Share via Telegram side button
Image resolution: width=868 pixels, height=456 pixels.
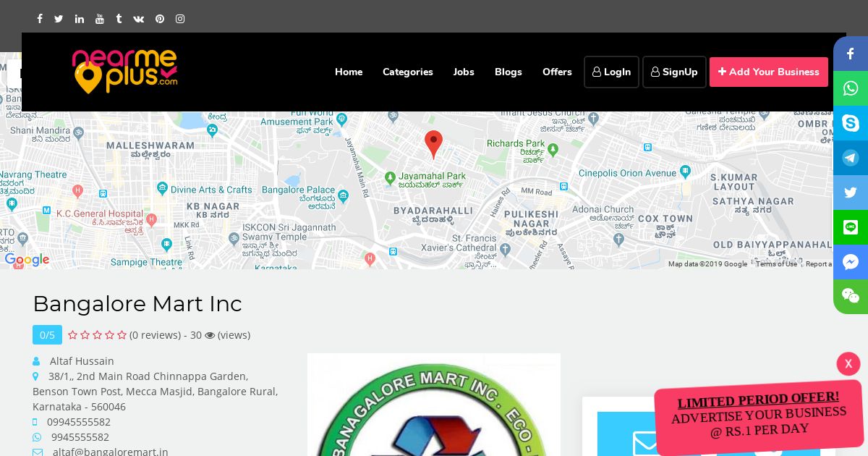pos(851,158)
